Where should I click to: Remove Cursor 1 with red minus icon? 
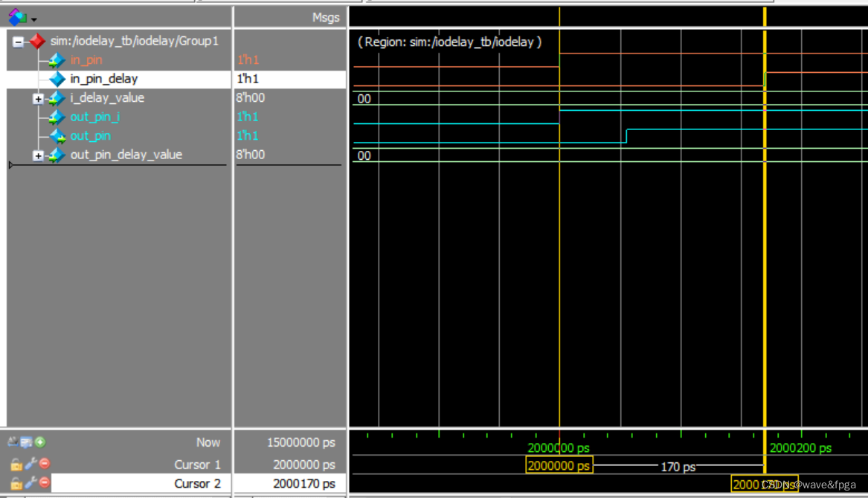pyautogui.click(x=45, y=463)
